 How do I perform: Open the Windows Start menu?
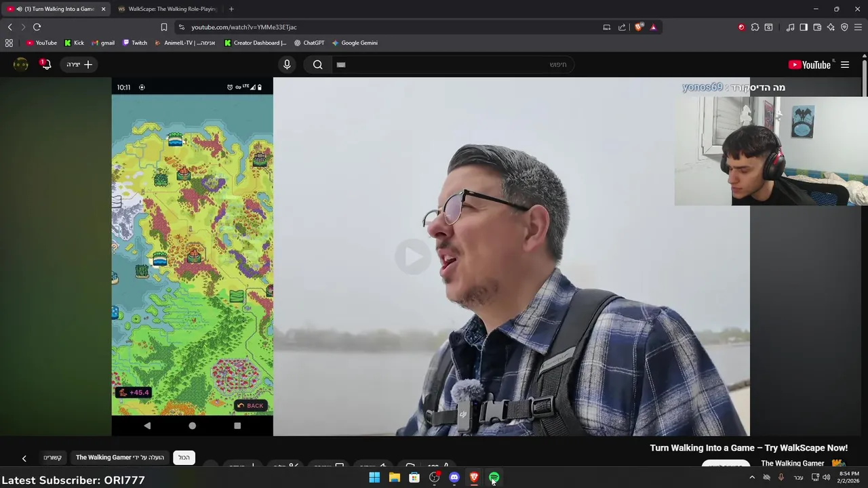(374, 478)
